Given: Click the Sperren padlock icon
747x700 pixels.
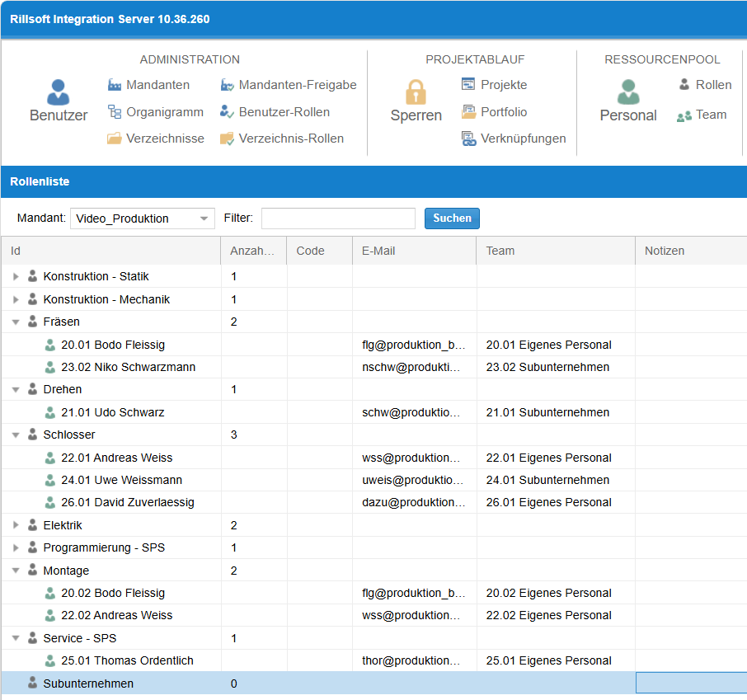Looking at the screenshot, I should coord(416,92).
